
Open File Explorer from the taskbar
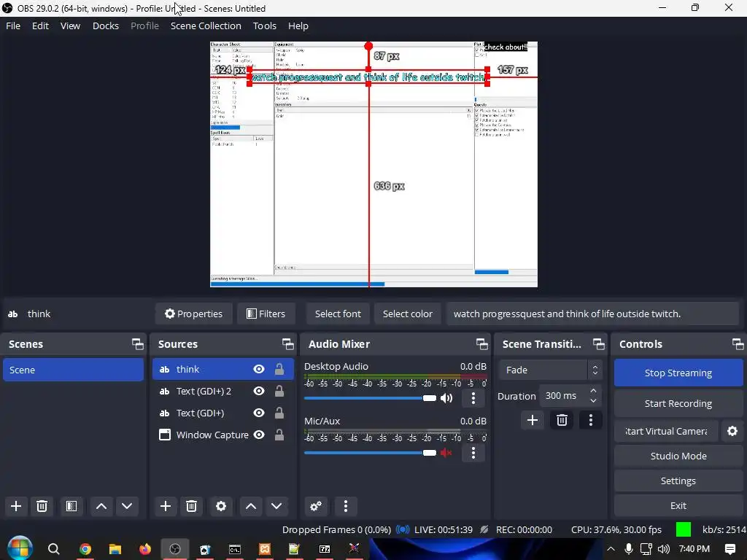point(115,549)
